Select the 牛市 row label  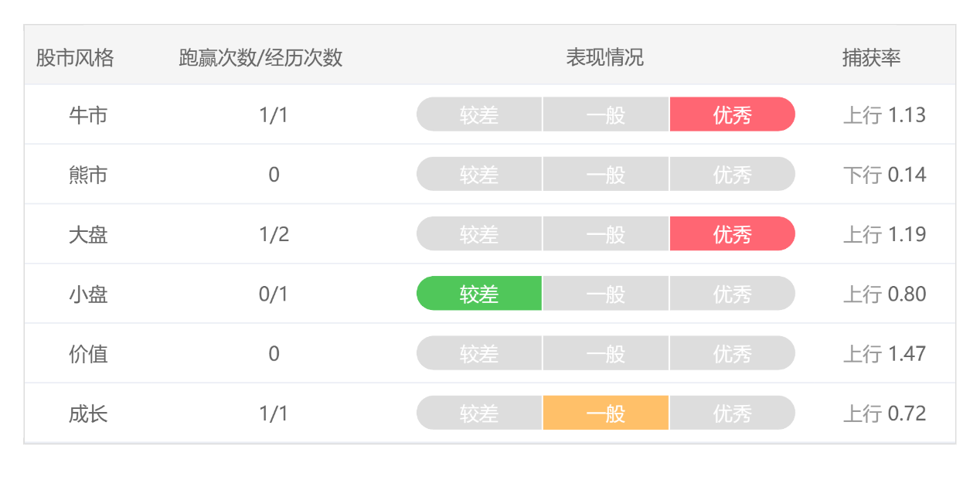(88, 115)
